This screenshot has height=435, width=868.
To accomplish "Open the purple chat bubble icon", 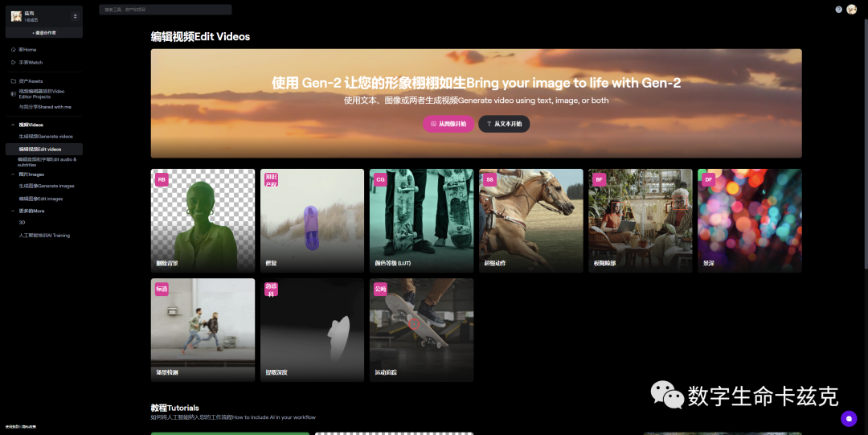I will pyautogui.click(x=849, y=418).
